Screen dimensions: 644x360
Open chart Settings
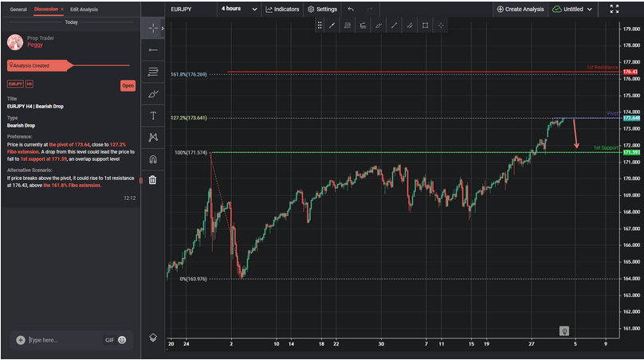[323, 9]
